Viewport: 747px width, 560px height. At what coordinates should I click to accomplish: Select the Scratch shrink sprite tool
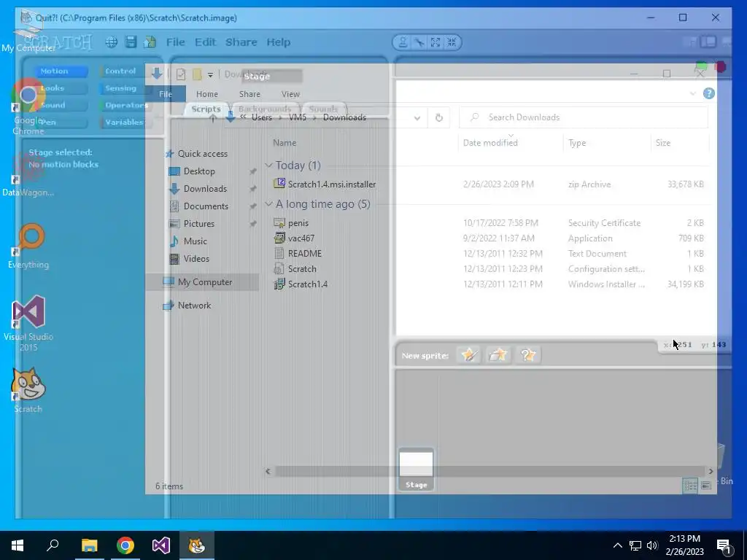point(452,42)
